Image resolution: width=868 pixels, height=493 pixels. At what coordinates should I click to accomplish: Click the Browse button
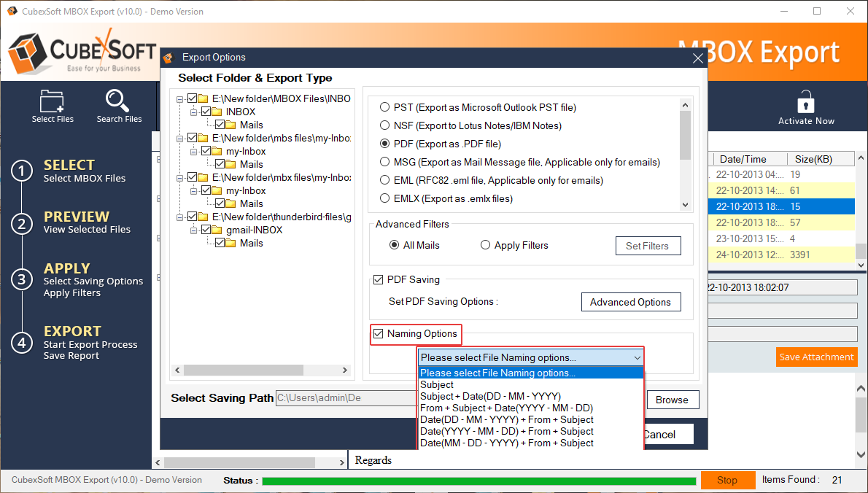pyautogui.click(x=672, y=400)
